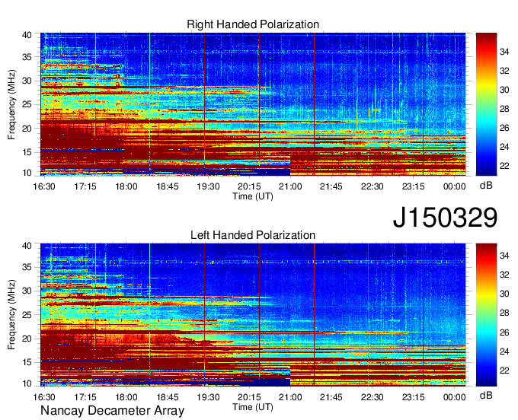Click the 21:00 time tick of Left Handed plot
This screenshot has width=518, height=420.
coord(290,397)
